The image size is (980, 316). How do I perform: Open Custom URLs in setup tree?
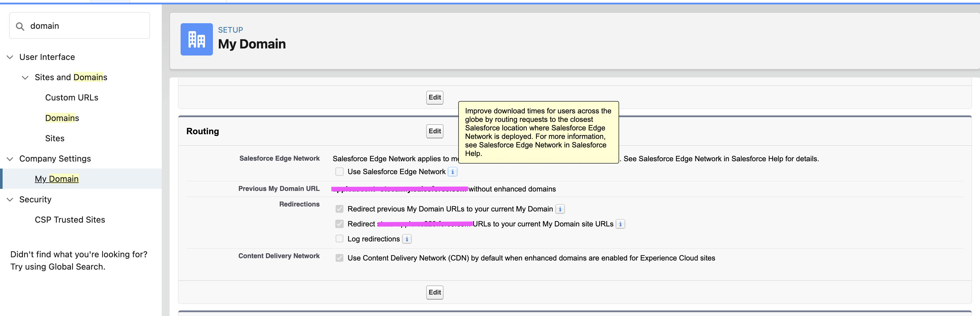(71, 98)
